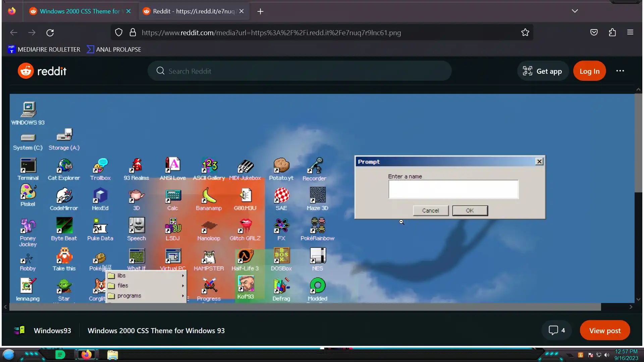Reload the page with refresh icon

[x=50, y=33]
